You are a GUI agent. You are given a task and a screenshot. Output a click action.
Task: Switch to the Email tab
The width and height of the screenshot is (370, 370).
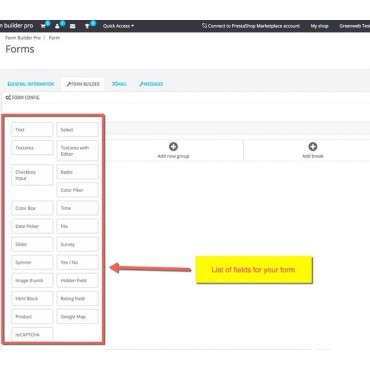[x=119, y=84]
